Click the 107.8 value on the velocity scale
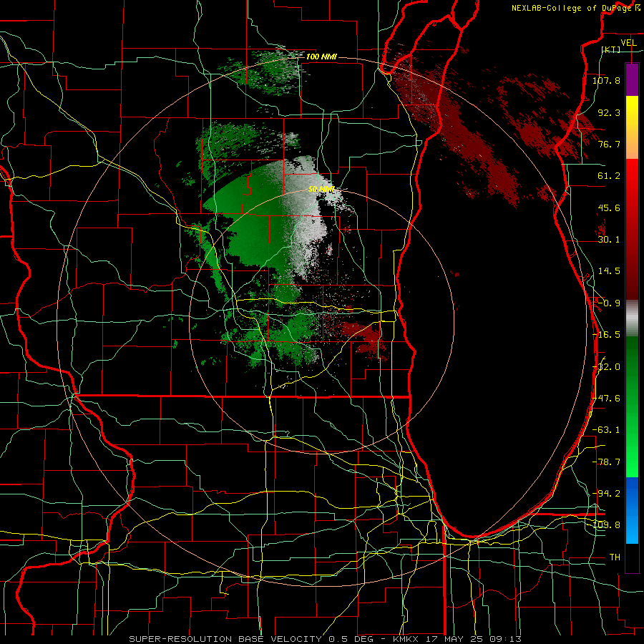 pyautogui.click(x=606, y=80)
